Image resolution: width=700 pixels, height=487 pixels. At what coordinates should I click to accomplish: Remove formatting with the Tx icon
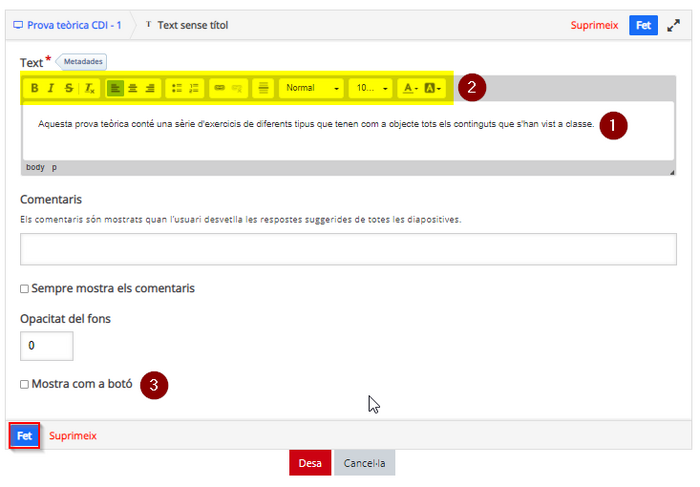90,88
